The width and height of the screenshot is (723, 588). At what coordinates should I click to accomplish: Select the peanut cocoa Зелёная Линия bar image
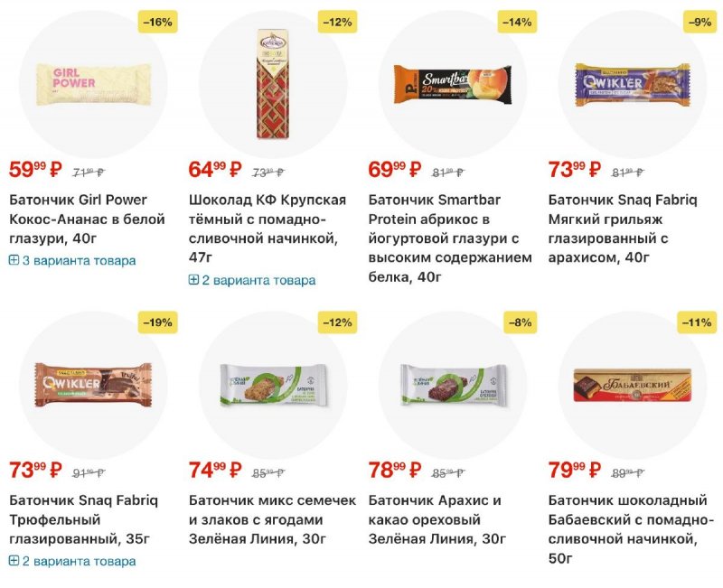(453, 384)
